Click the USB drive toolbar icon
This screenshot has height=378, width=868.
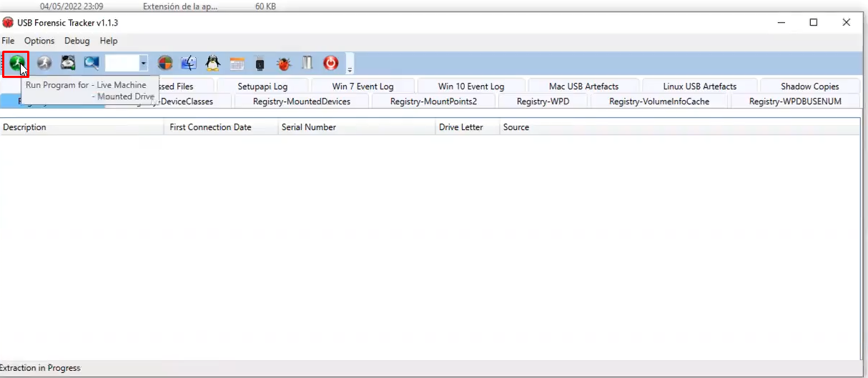pos(260,64)
